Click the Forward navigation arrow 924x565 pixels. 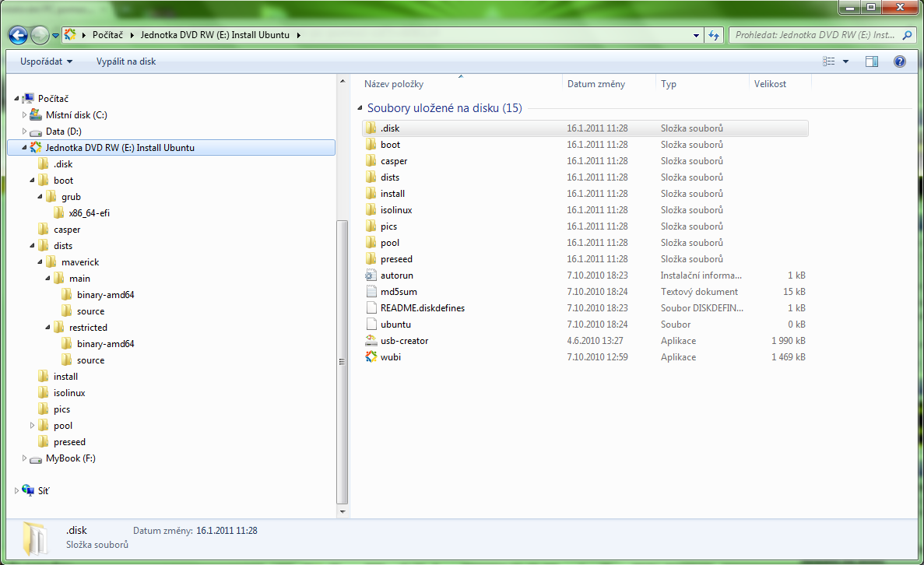[x=40, y=35]
